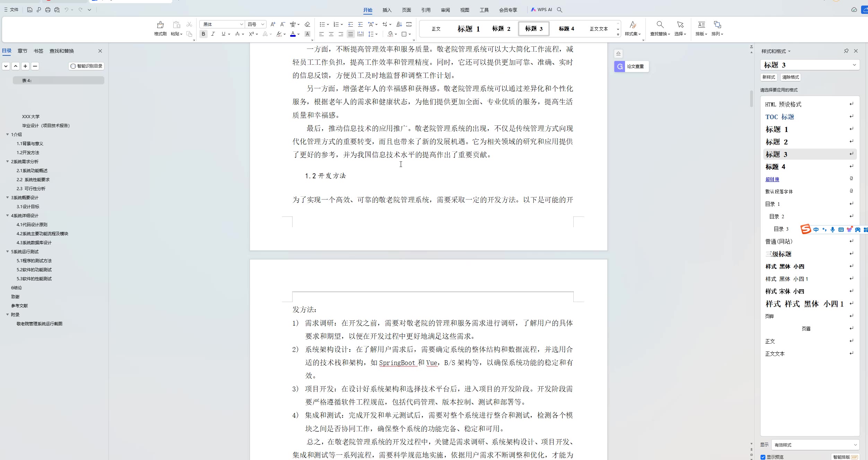Screen dimensions: 868x460
Task: Open the 文件 menu
Action: point(11,10)
